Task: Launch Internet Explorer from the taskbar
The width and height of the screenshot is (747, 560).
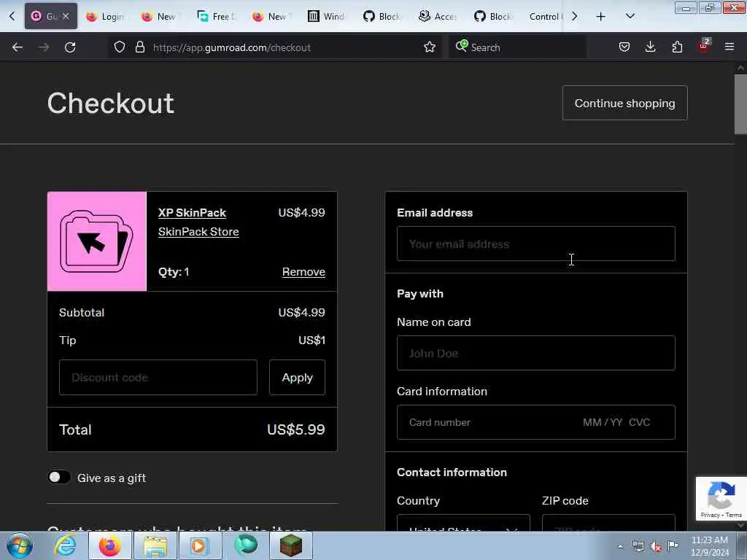Action: pyautogui.click(x=65, y=545)
